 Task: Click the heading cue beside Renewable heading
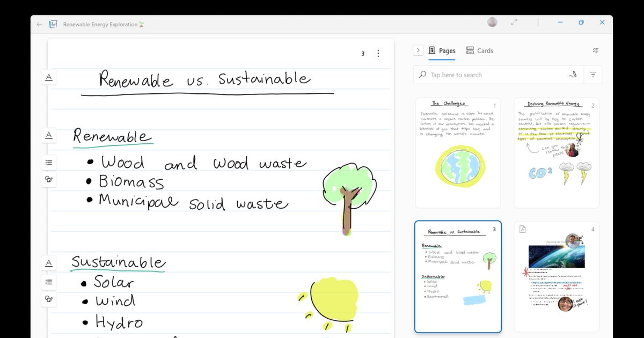[x=49, y=136]
